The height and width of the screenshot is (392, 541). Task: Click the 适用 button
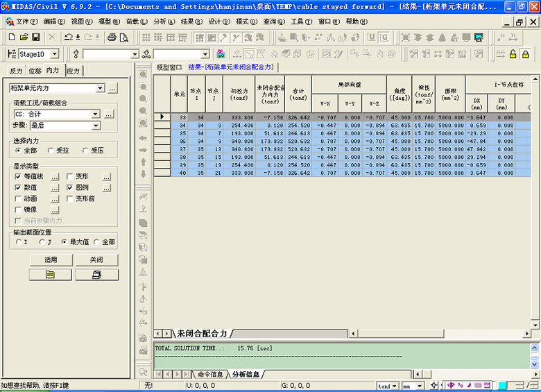click(51, 259)
